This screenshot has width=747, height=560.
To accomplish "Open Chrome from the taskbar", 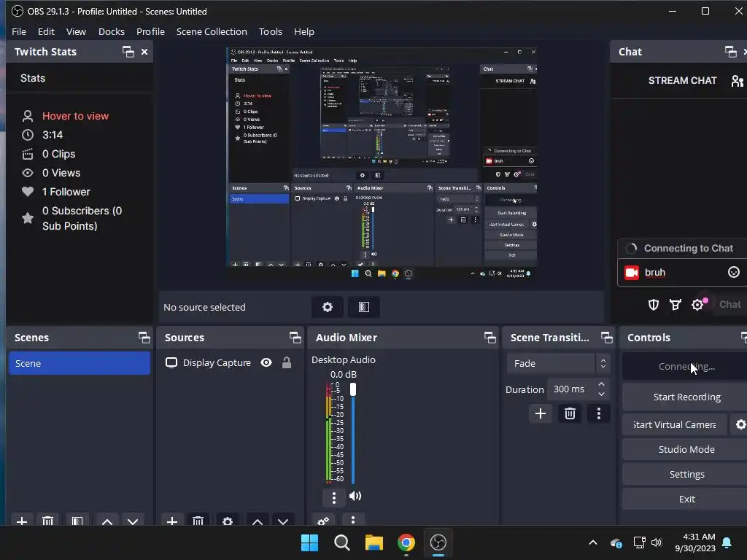I will point(406,542).
